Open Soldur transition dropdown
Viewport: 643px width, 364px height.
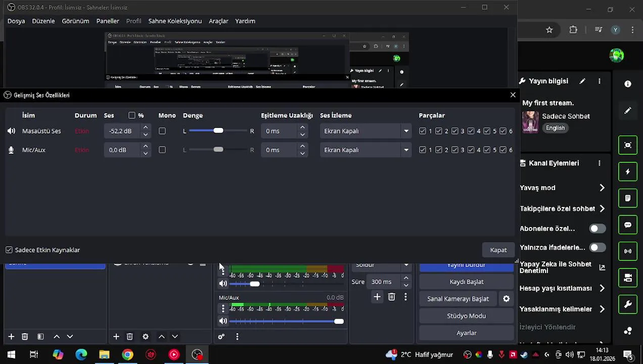click(x=382, y=265)
